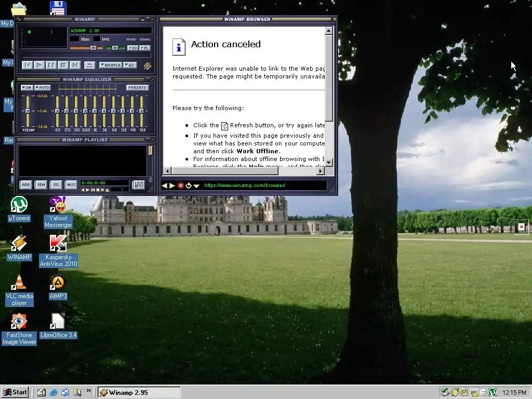Click the small red X icon on desktop
Screen dimensions: 532x399
pos(522,227)
